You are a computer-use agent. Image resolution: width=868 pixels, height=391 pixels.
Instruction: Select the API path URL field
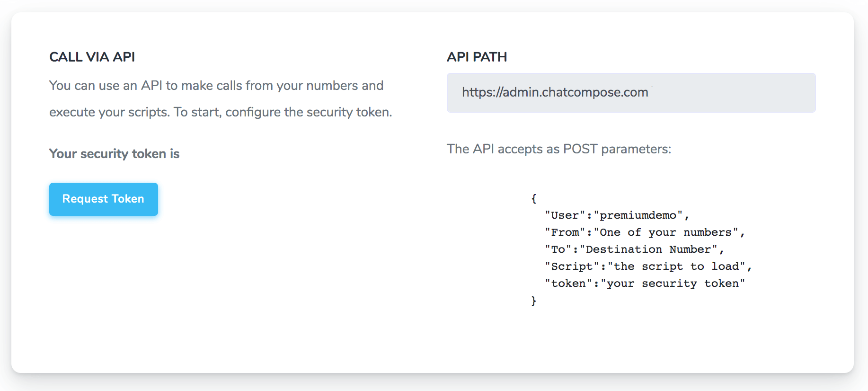(631, 93)
